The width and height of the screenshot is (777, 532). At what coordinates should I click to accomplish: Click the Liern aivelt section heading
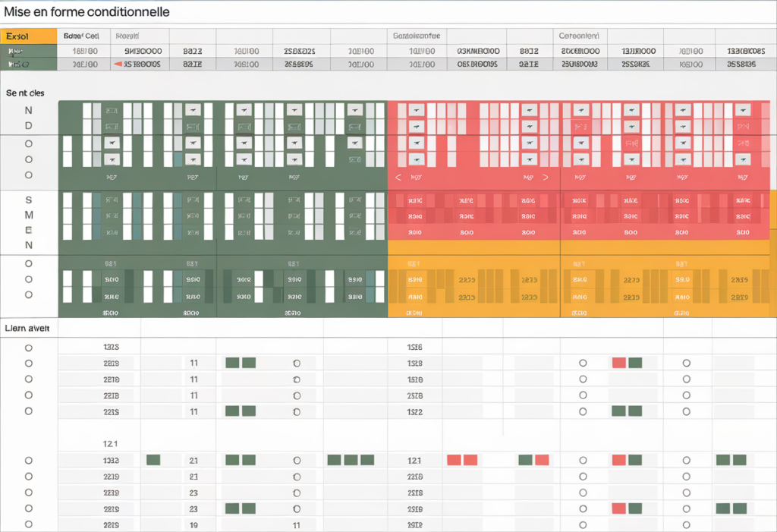pos(27,328)
